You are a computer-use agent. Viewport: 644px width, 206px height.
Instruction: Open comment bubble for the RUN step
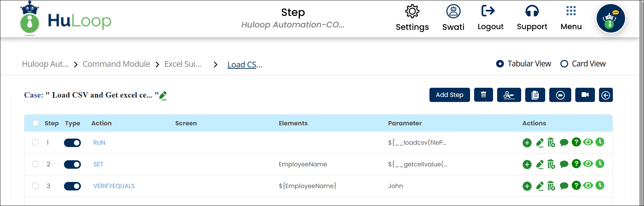click(564, 143)
